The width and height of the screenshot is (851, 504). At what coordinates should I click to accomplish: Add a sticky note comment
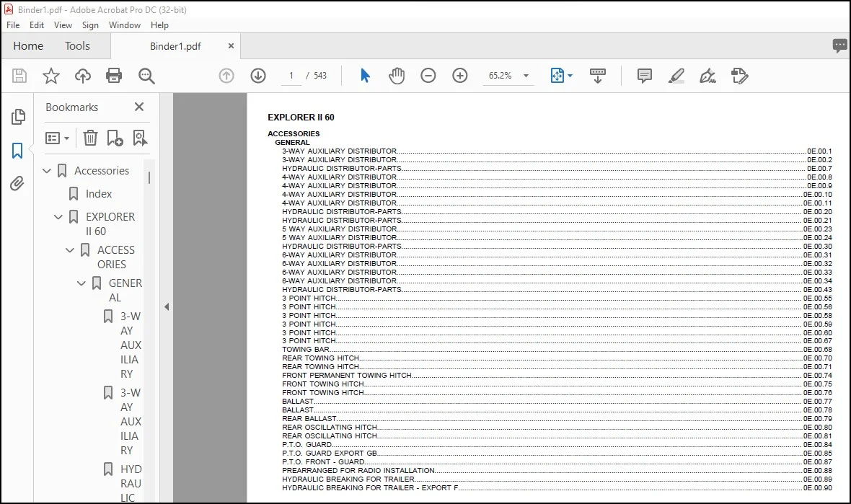(x=644, y=76)
